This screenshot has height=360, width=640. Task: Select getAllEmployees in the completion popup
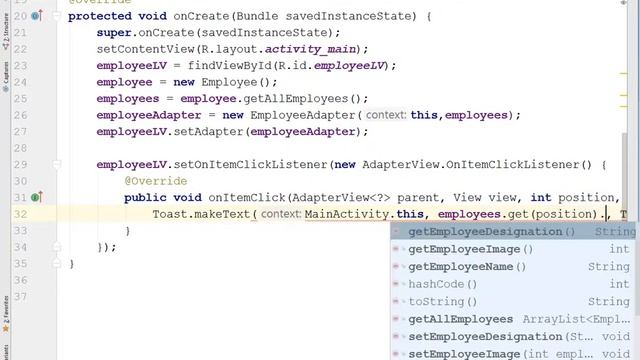point(513,319)
